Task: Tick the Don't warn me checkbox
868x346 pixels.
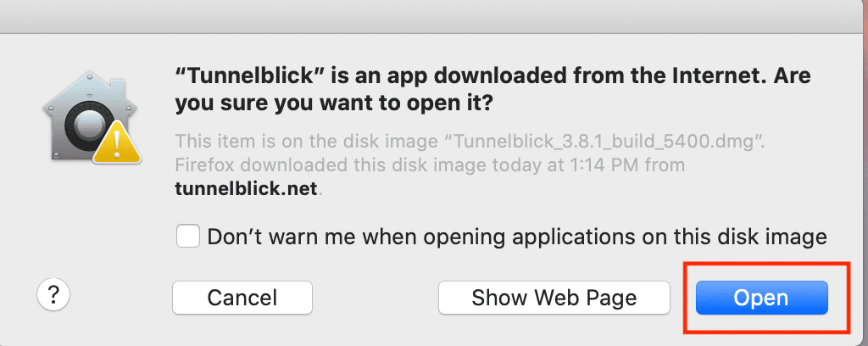Action: 188,236
